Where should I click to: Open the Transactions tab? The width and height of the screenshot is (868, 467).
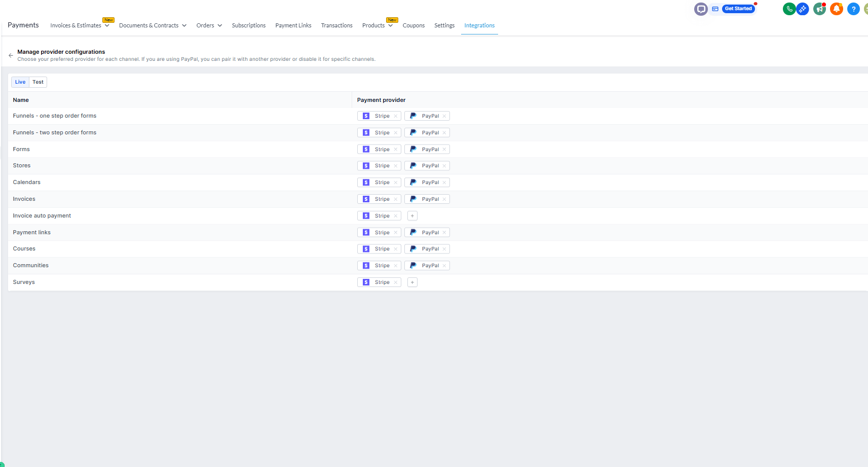[337, 25]
